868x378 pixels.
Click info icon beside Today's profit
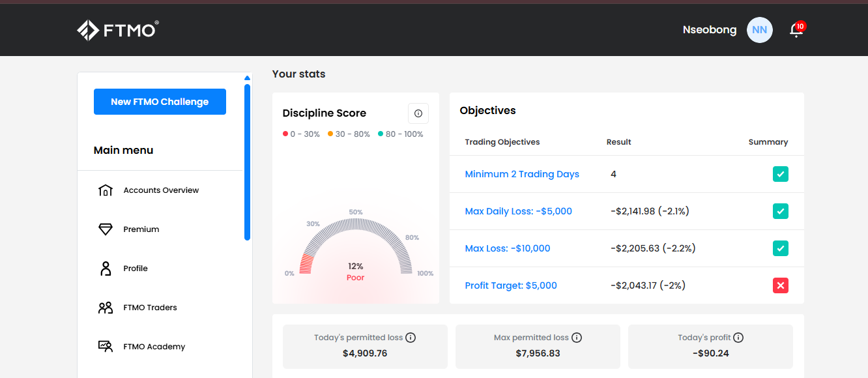coord(738,338)
